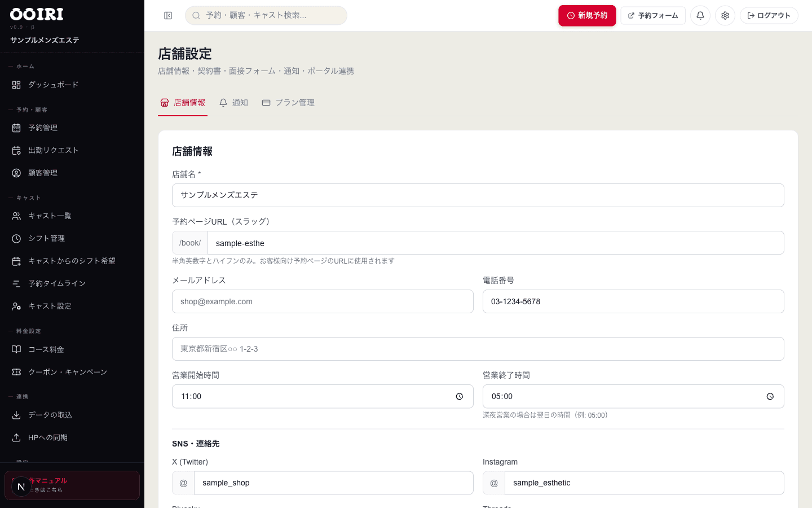Screen dimensions: 812x508
Task: Click the /book/ URL prefix label
Action: (x=190, y=243)
